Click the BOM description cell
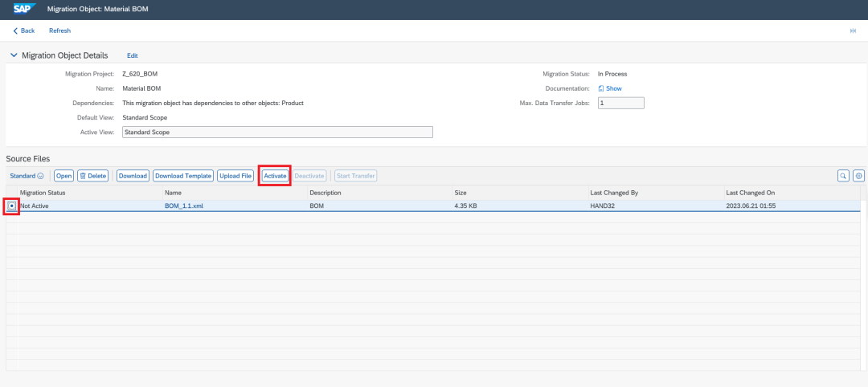The width and height of the screenshot is (868, 387). point(379,206)
